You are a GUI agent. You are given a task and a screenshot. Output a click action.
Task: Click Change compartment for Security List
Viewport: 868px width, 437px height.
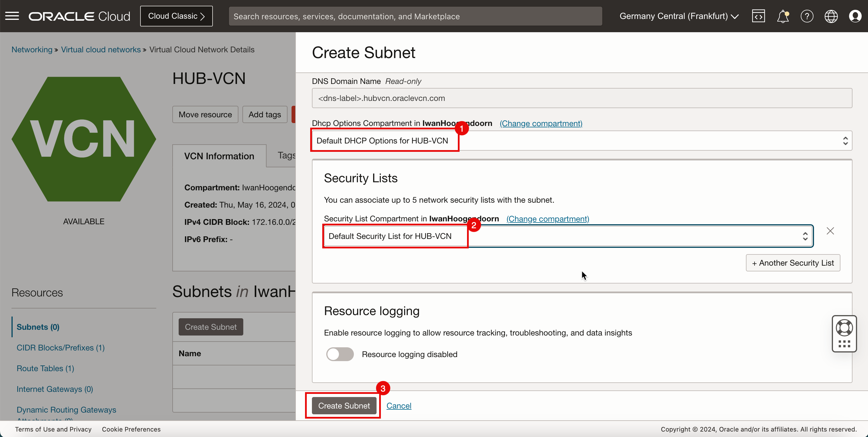point(547,218)
